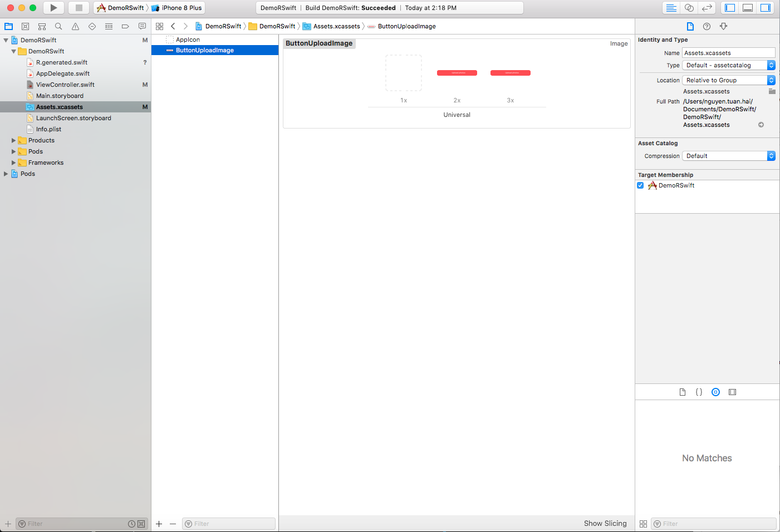Click ButtonUploadImage in jump bar
Image resolution: width=780 pixels, height=532 pixels.
click(401, 26)
